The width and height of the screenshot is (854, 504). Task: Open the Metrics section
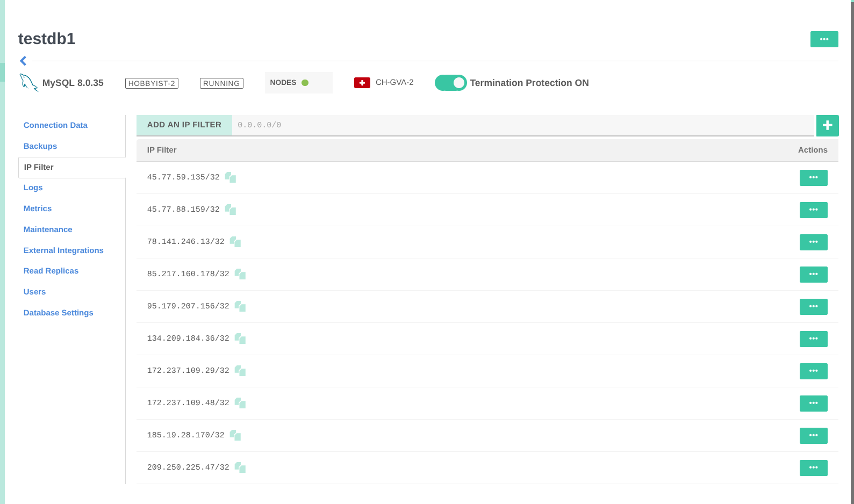coord(38,208)
